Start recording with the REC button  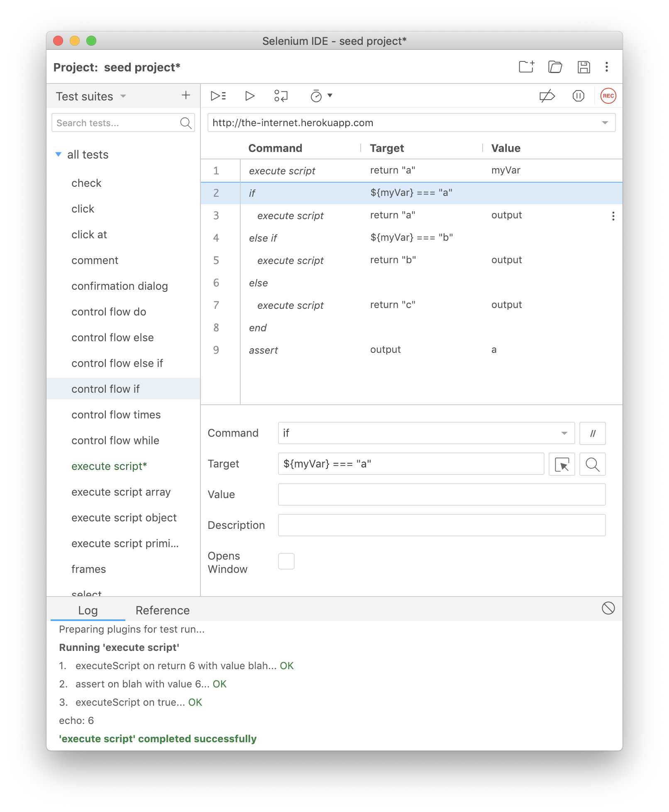coord(608,96)
